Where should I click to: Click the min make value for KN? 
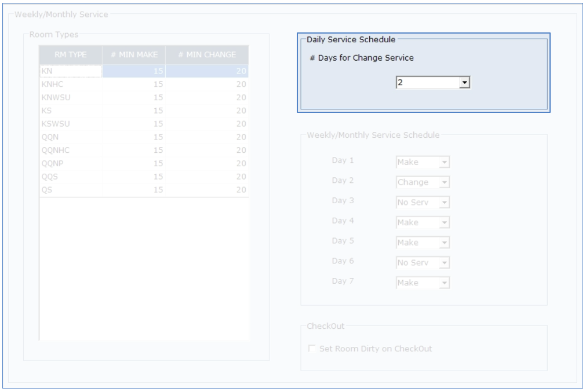pos(134,71)
